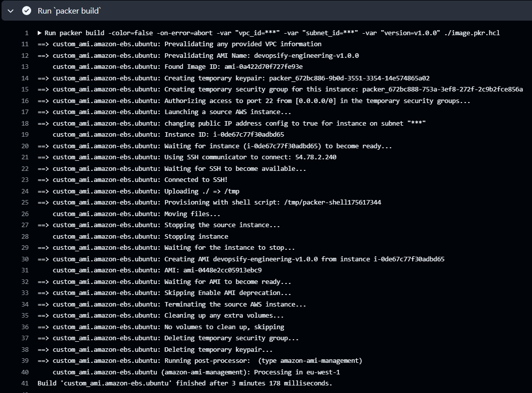Click 'Running post-processor: (type amazon-ami-management)' line

click(200, 361)
